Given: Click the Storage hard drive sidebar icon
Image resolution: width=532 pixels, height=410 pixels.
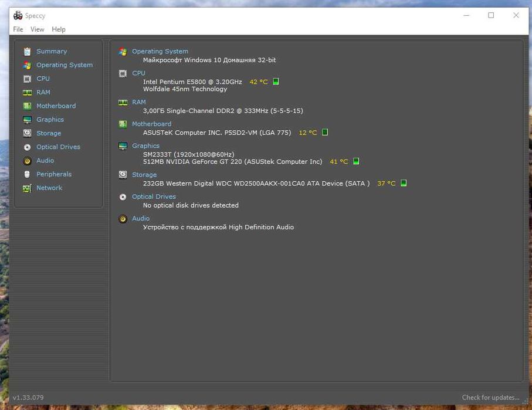Looking at the screenshot, I should (27, 133).
